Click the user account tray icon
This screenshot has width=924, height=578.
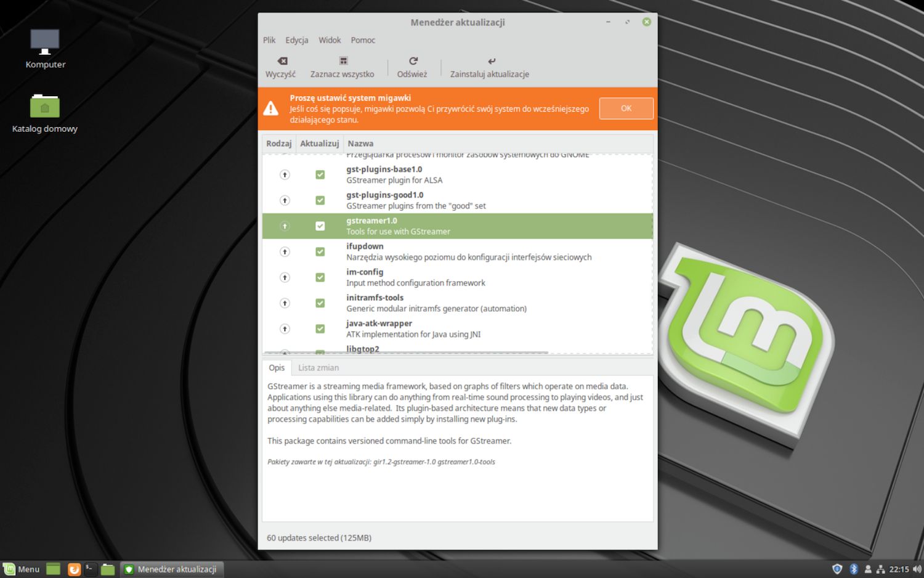click(x=868, y=569)
